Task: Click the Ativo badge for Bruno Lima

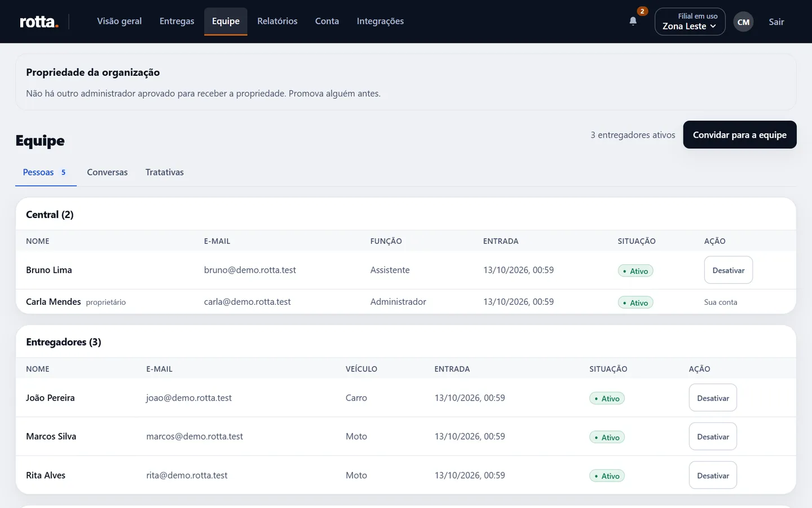Action: pyautogui.click(x=636, y=271)
